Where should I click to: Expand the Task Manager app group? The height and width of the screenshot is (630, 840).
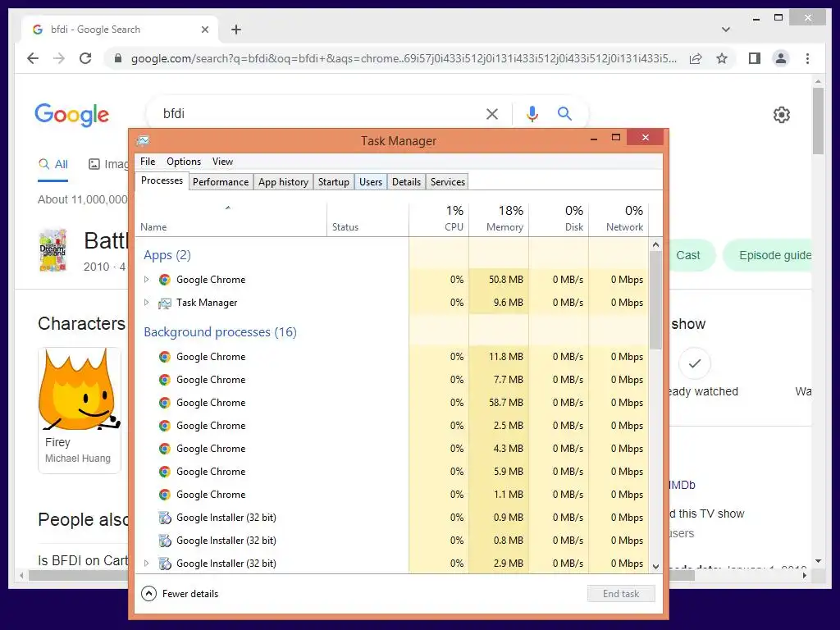pos(146,303)
